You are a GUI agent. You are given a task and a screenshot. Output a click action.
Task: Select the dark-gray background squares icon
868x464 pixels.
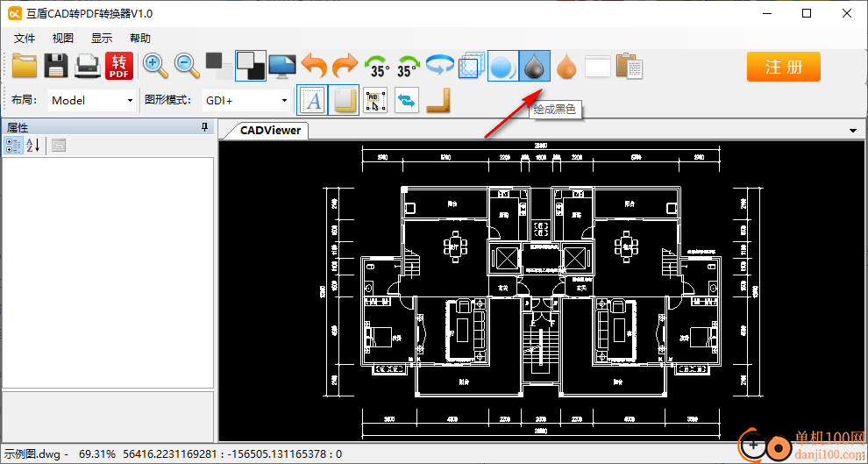[219, 66]
